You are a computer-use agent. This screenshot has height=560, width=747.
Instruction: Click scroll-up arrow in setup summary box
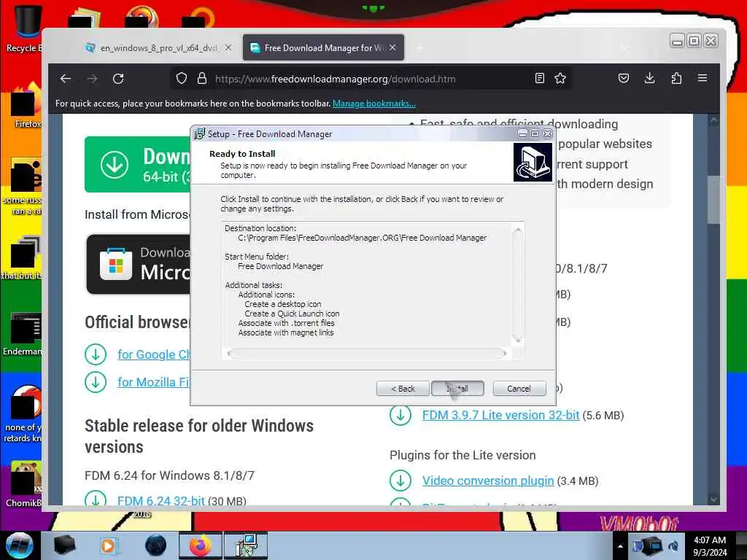click(518, 230)
